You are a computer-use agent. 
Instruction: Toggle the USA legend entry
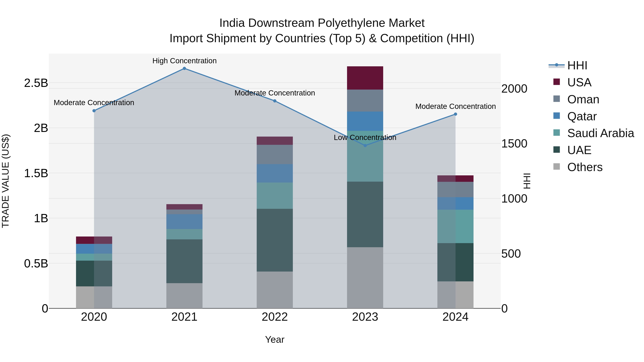[572, 82]
